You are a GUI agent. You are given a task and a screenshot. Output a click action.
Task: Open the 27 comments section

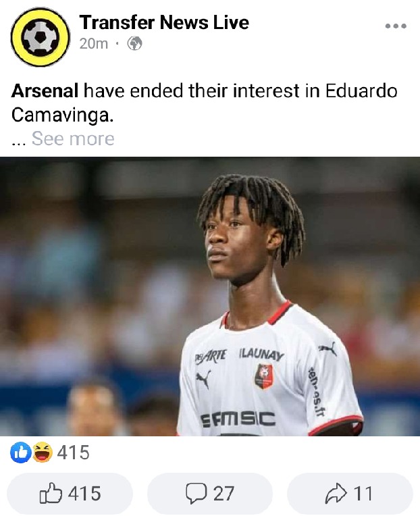(210, 494)
